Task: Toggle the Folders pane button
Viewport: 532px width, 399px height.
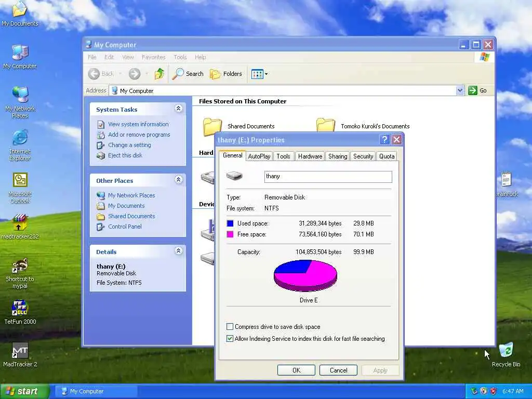Action: [226, 74]
